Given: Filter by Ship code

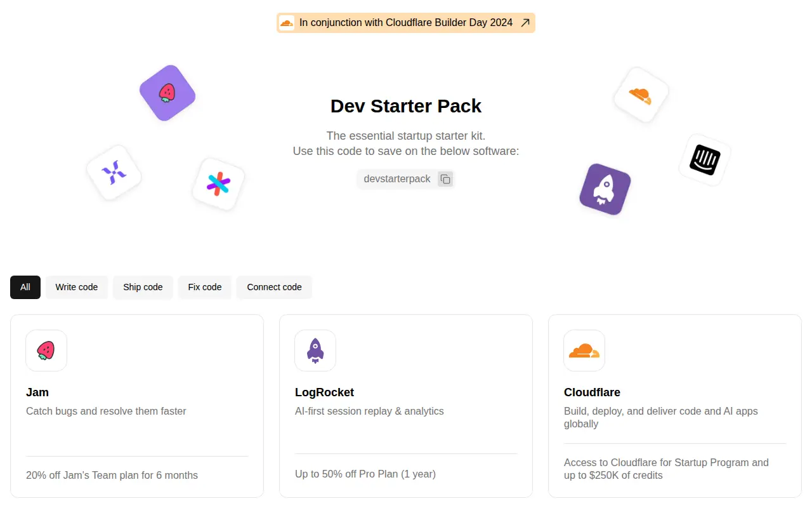Looking at the screenshot, I should click(x=143, y=287).
